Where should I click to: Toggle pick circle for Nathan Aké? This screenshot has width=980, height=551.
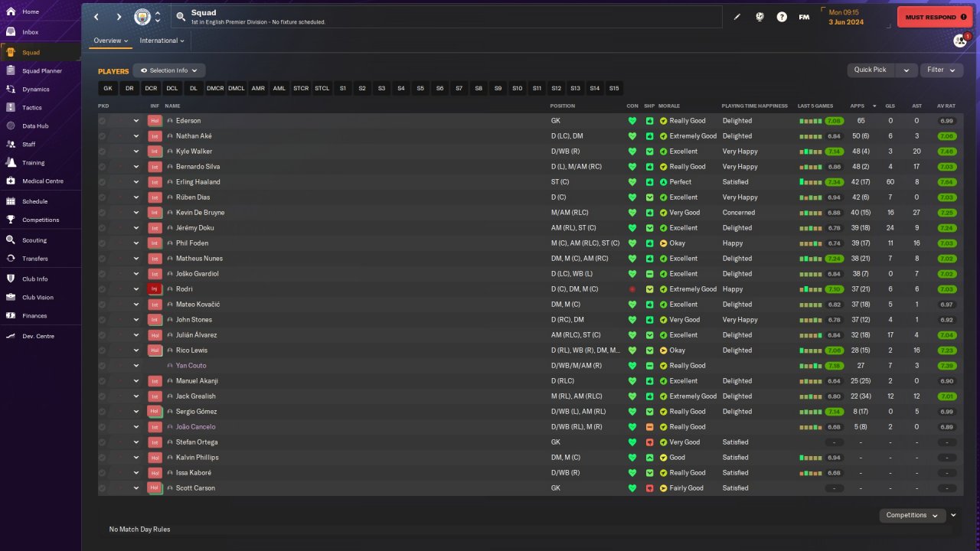point(103,136)
